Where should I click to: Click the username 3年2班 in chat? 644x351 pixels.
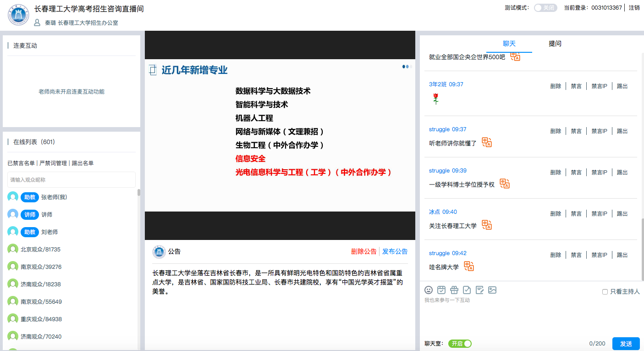click(438, 84)
